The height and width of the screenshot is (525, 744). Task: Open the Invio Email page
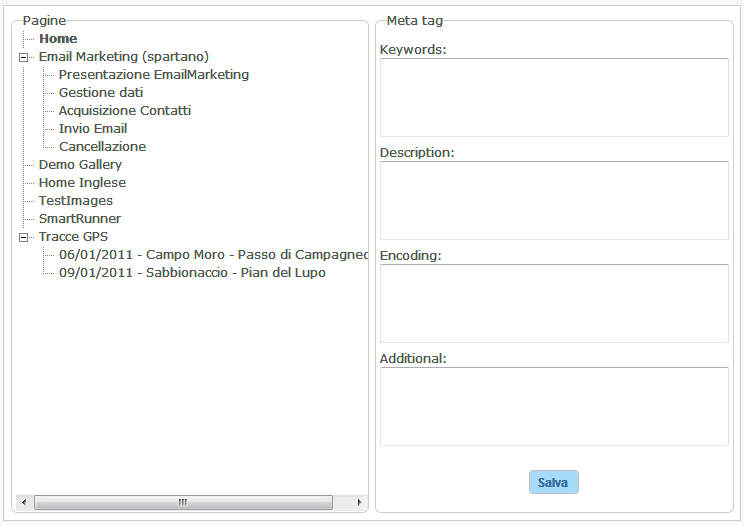point(93,129)
